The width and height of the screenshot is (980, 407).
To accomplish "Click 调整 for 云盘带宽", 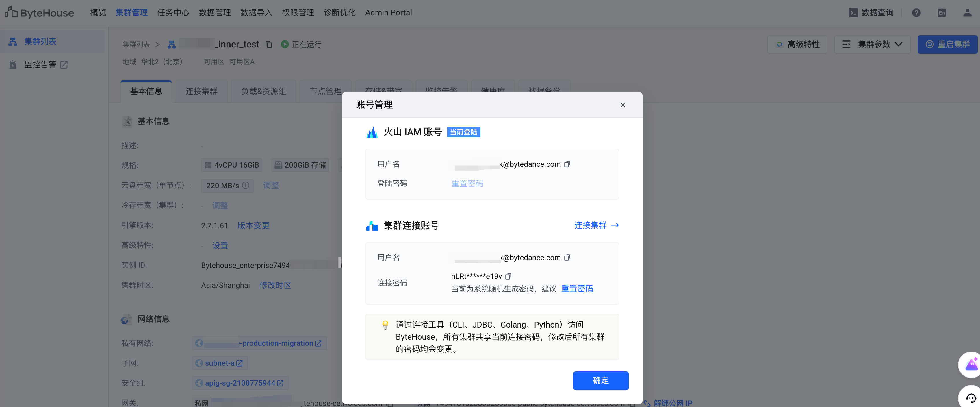I will pyautogui.click(x=271, y=185).
